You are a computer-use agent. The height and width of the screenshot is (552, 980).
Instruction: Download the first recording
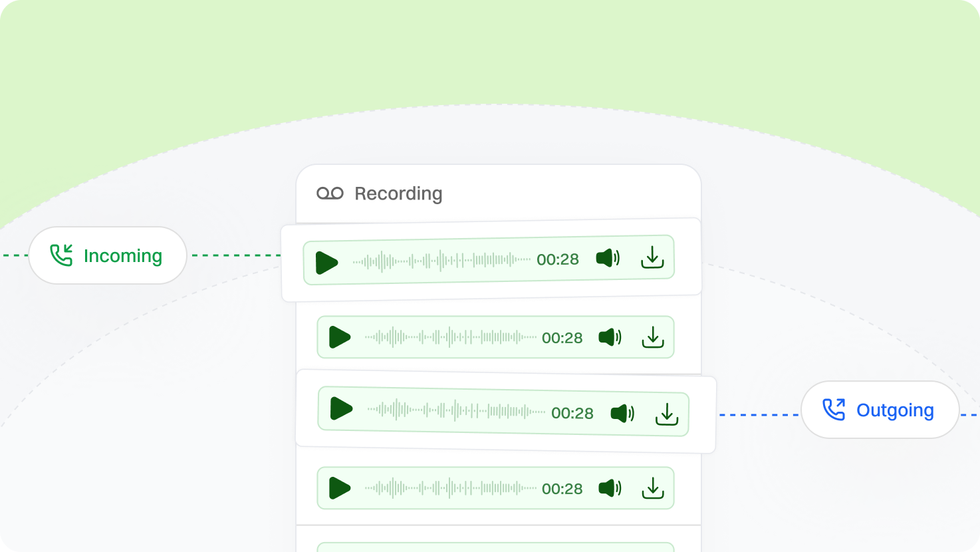(x=652, y=257)
